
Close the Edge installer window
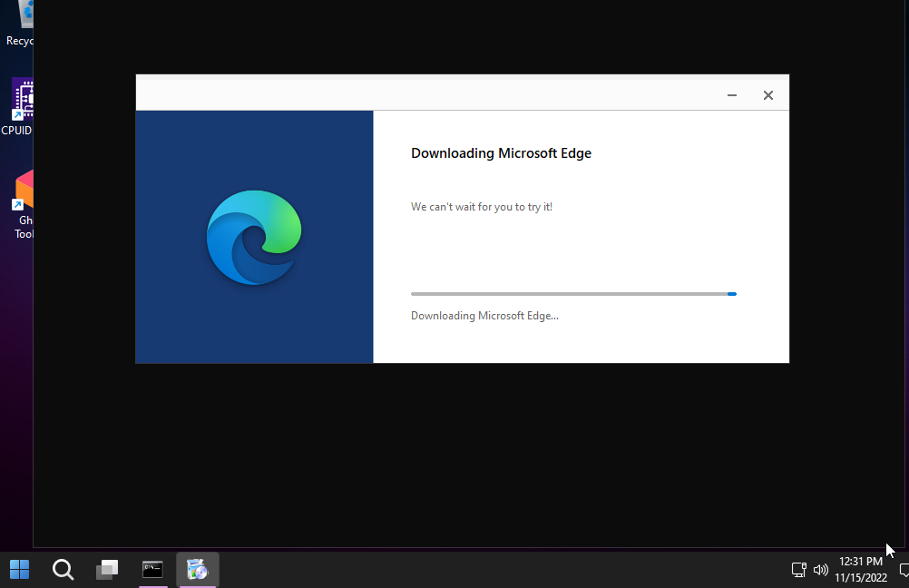click(x=768, y=95)
